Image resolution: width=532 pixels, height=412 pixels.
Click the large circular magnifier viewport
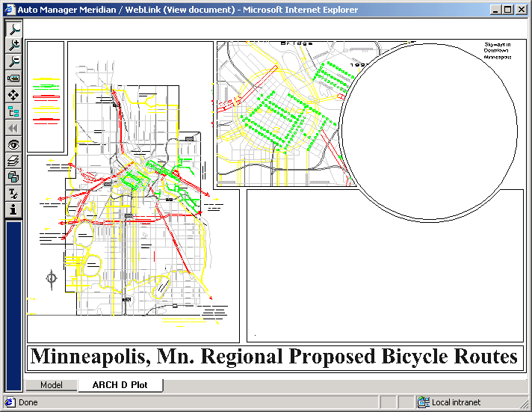[x=429, y=132]
